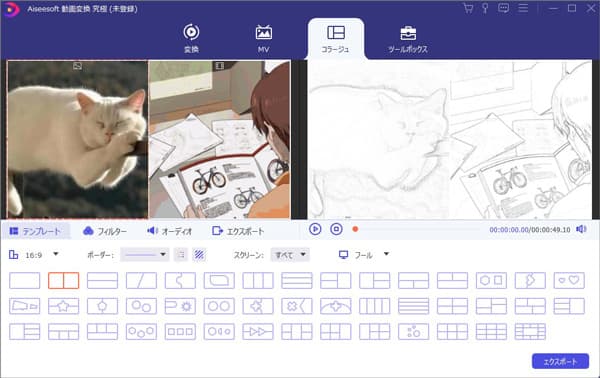Choose the puzzle-edge split template
The height and width of the screenshot is (378, 600).
(180, 280)
